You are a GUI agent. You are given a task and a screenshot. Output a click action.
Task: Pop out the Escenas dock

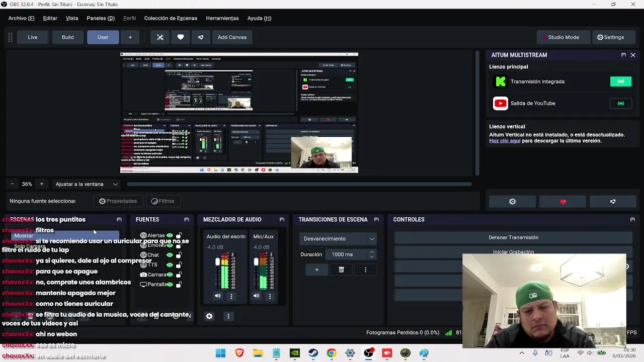click(119, 220)
